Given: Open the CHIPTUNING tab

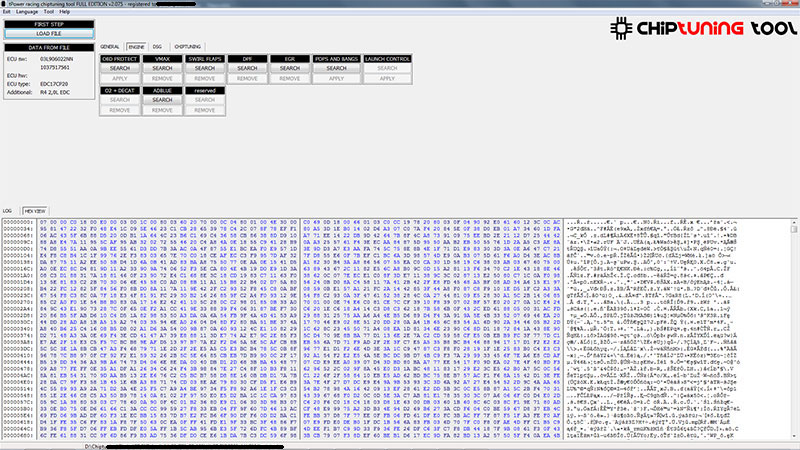Looking at the screenshot, I should [188, 47].
